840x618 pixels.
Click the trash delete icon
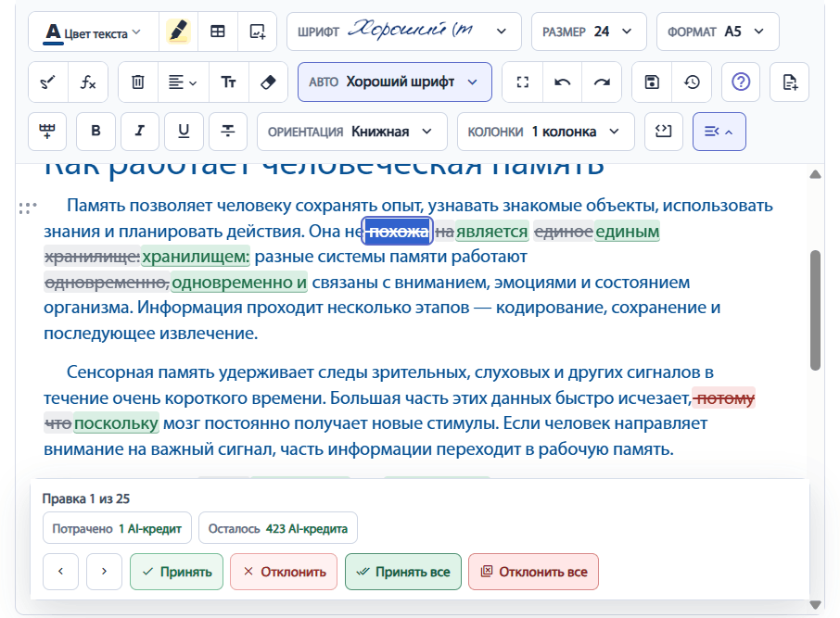[x=138, y=82]
